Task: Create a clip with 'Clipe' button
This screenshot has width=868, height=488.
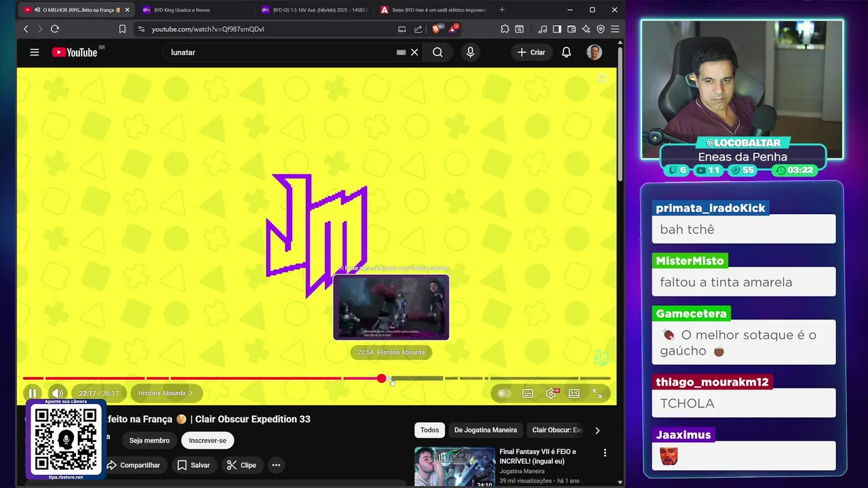Action: [x=241, y=465]
